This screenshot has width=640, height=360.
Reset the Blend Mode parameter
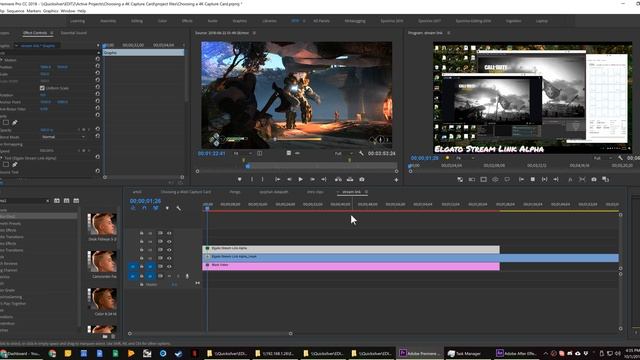[98, 136]
